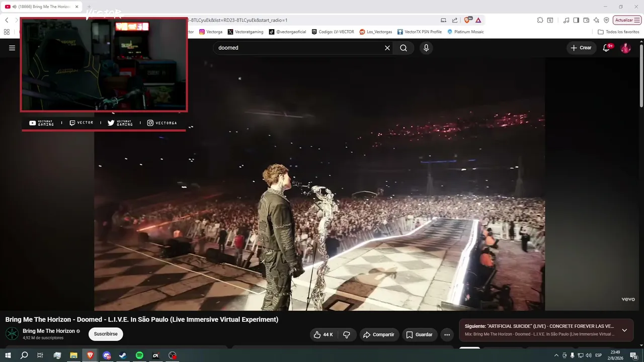Open the Codigo: LV-VECTOR bookmark
This screenshot has width=644, height=362.
[x=333, y=32]
